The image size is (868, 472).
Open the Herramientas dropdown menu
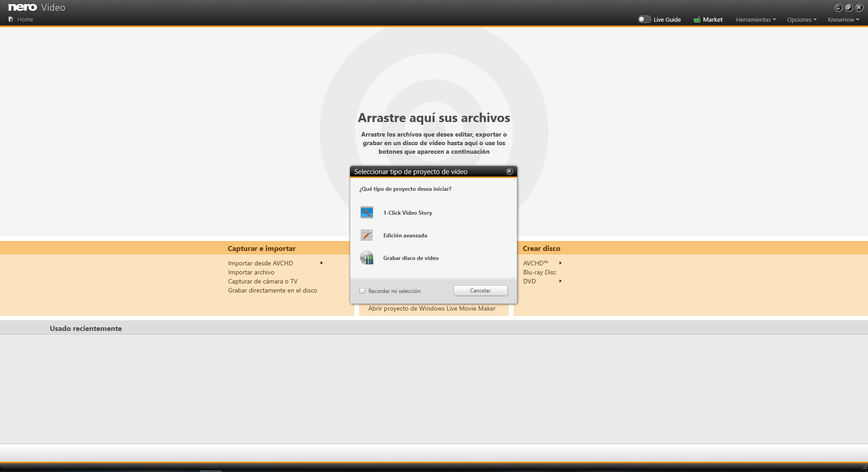[x=756, y=19]
